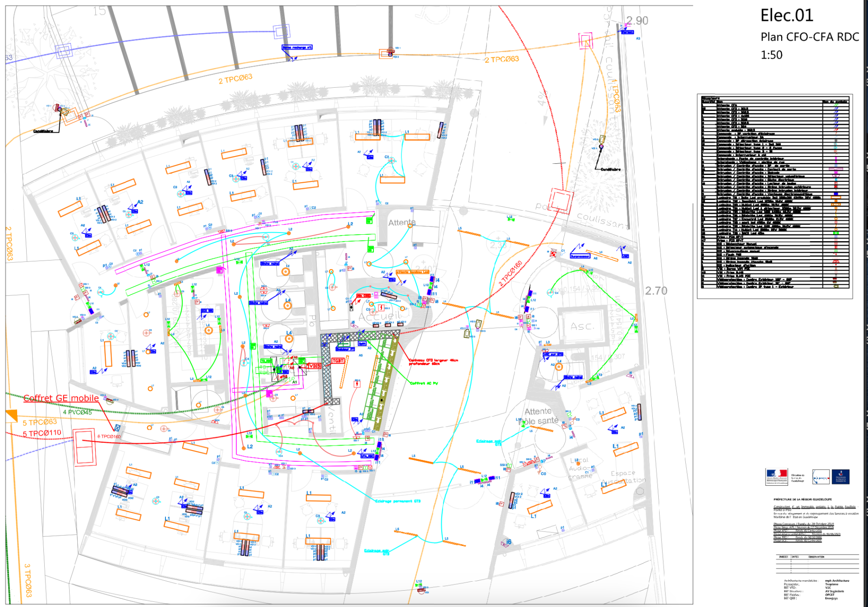Click the blue double-square chamber at upper left
Viewport: 868px width, 607px height.
63,51
